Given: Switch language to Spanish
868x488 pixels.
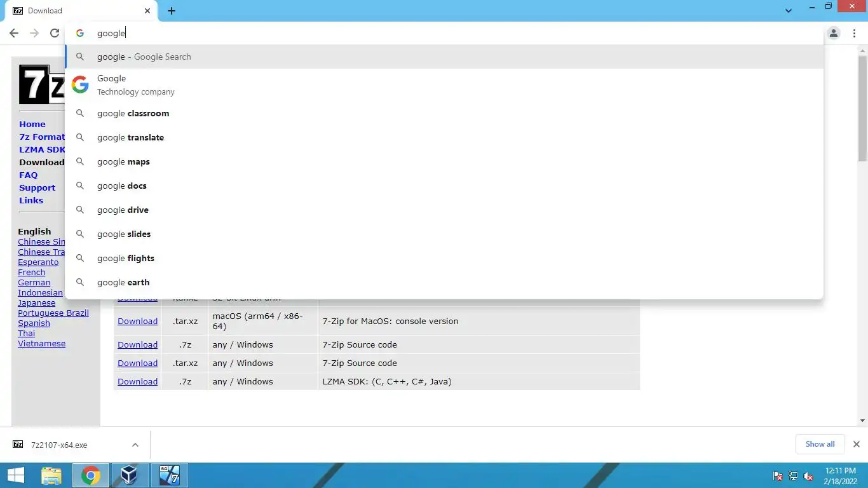Looking at the screenshot, I should coord(34,323).
